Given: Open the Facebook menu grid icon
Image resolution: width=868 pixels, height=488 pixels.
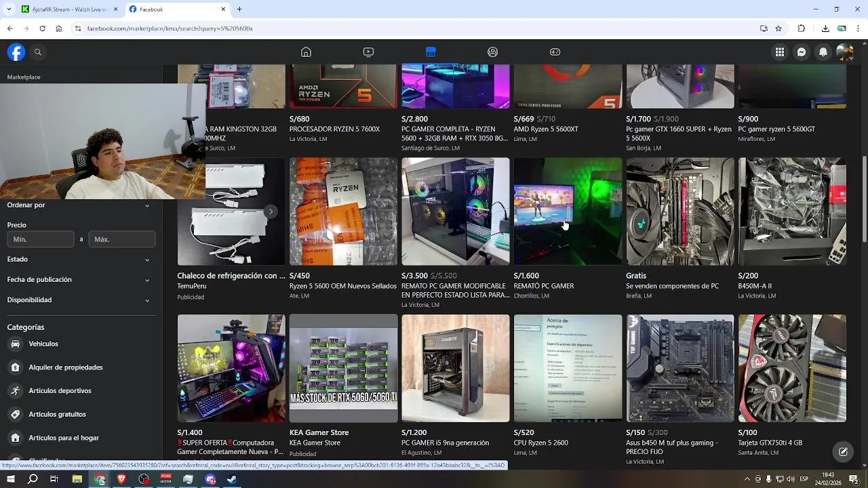Looking at the screenshot, I should click(780, 52).
